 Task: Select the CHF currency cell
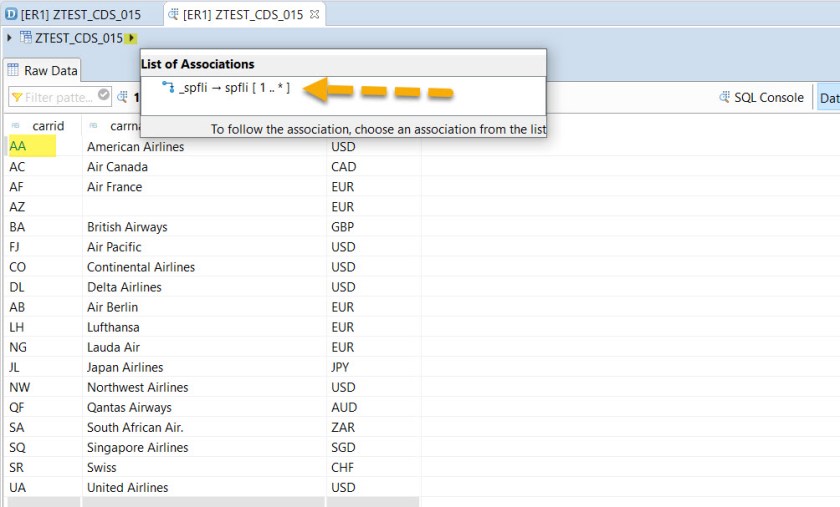coord(373,467)
